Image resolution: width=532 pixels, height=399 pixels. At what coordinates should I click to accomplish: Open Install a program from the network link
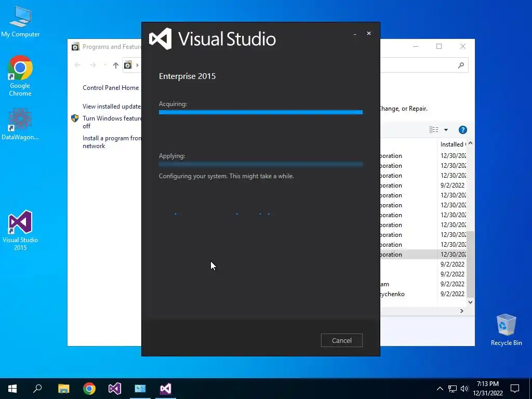click(112, 142)
